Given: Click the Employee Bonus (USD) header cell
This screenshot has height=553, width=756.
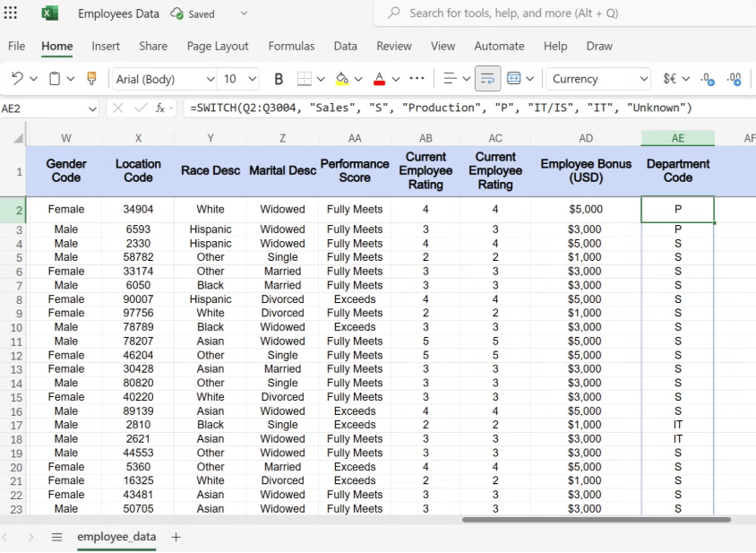Looking at the screenshot, I should [586, 171].
